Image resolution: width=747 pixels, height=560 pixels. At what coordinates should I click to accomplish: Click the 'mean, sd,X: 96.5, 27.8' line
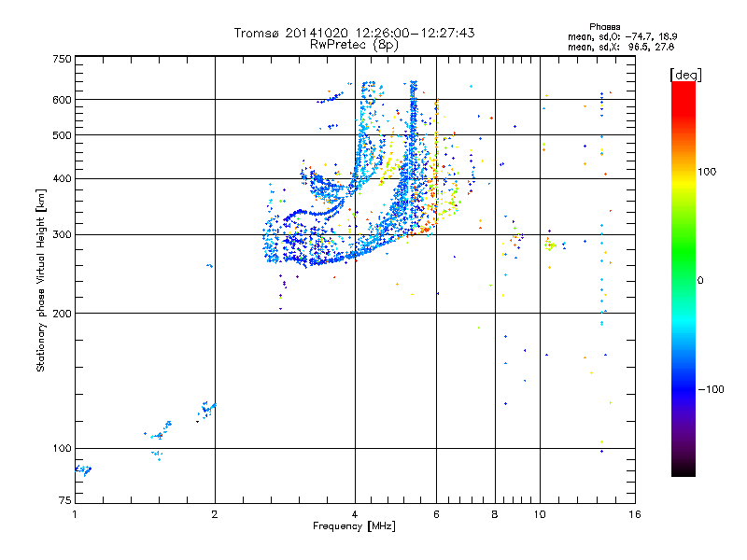pos(621,47)
